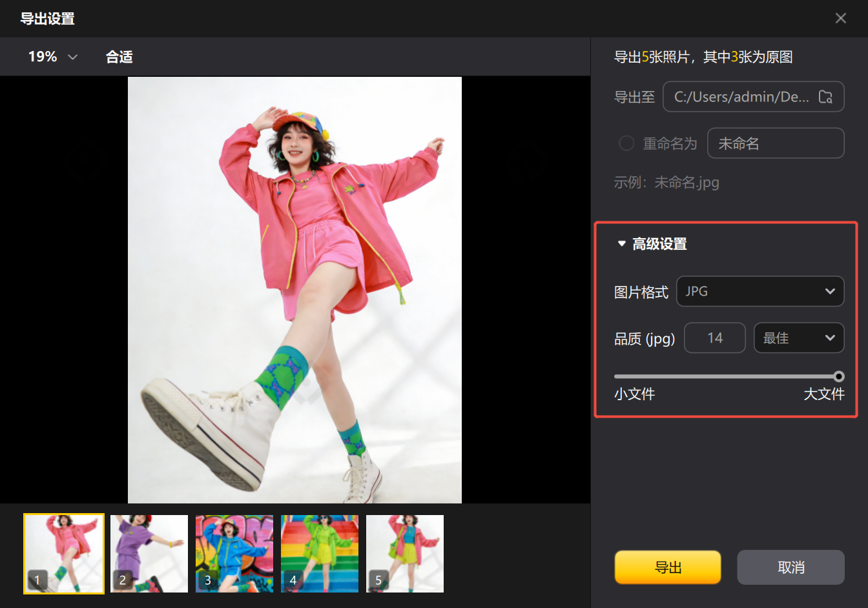Collapse the 高级设置 advanced settings section

[x=622, y=244]
